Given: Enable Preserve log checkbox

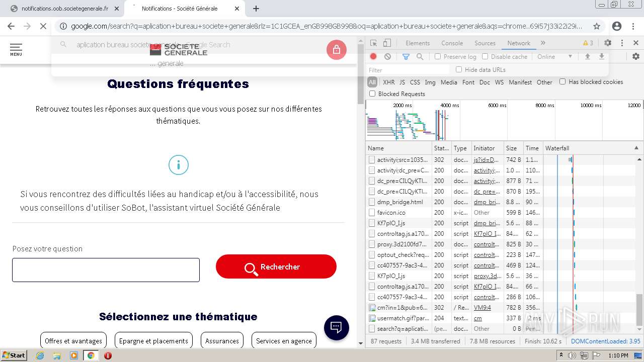Looking at the screenshot, I should click(438, 57).
